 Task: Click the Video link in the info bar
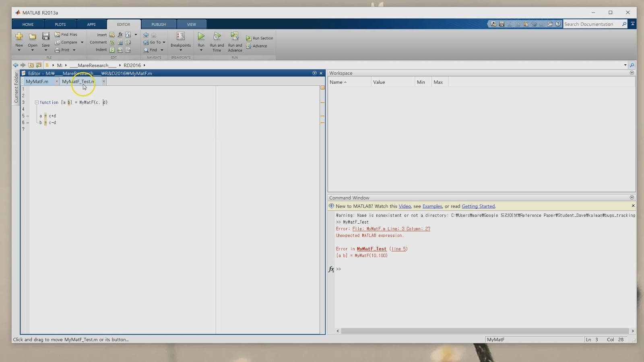point(405,206)
